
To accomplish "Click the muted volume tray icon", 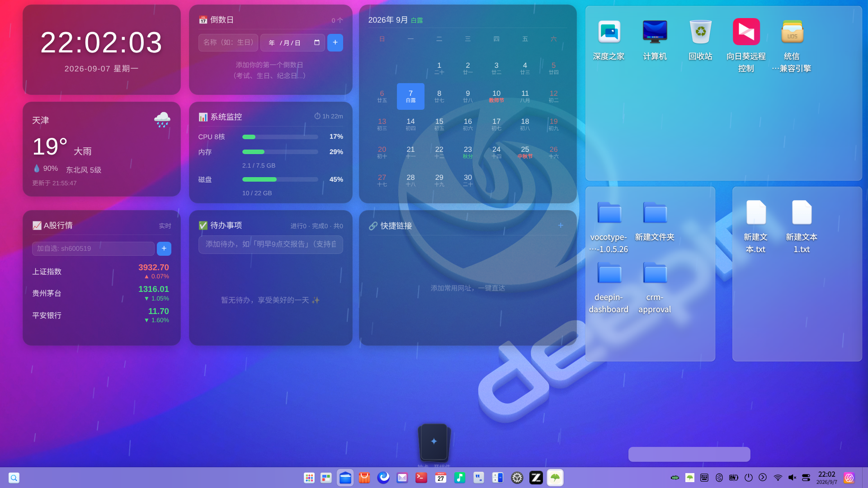I will coord(792,478).
